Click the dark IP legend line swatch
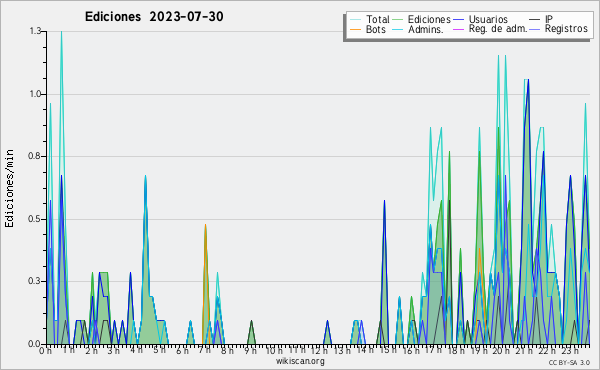 tap(535, 19)
